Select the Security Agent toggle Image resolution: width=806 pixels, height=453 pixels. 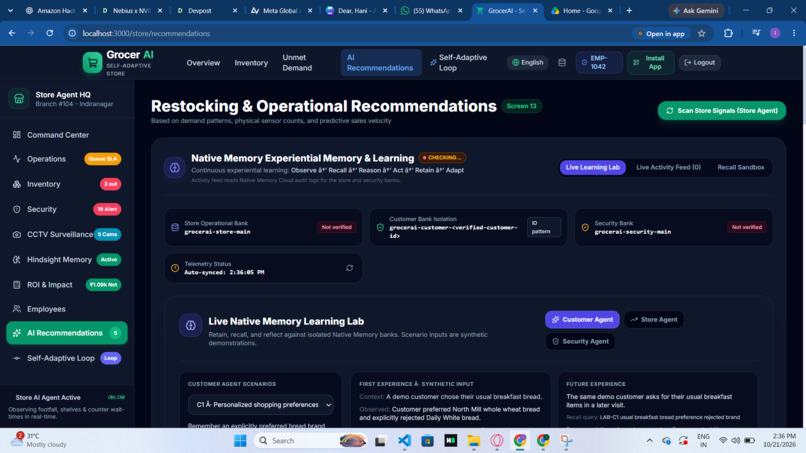point(580,341)
